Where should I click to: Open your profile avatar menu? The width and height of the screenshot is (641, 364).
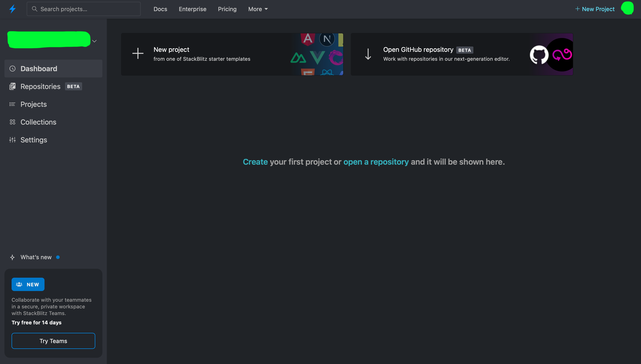coord(628,8)
